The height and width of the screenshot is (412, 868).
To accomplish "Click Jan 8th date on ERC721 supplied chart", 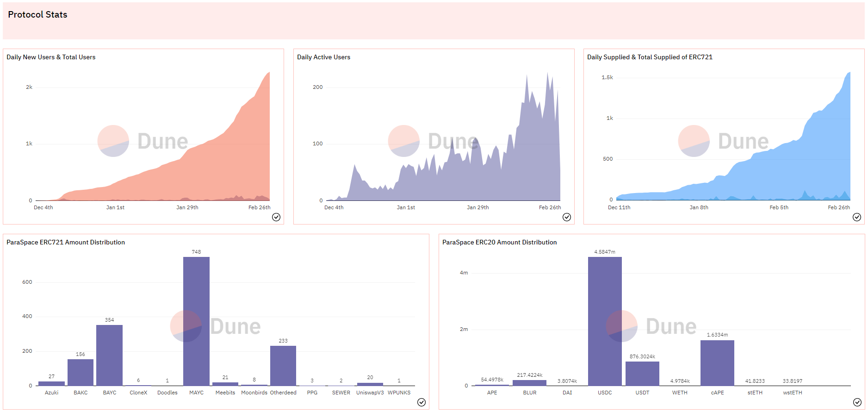I will click(699, 207).
